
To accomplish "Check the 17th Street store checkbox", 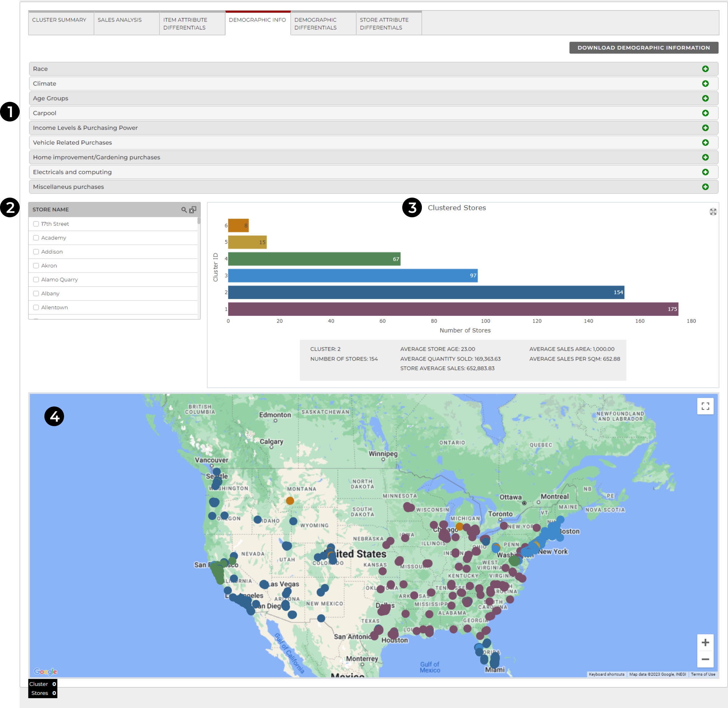I will click(36, 224).
